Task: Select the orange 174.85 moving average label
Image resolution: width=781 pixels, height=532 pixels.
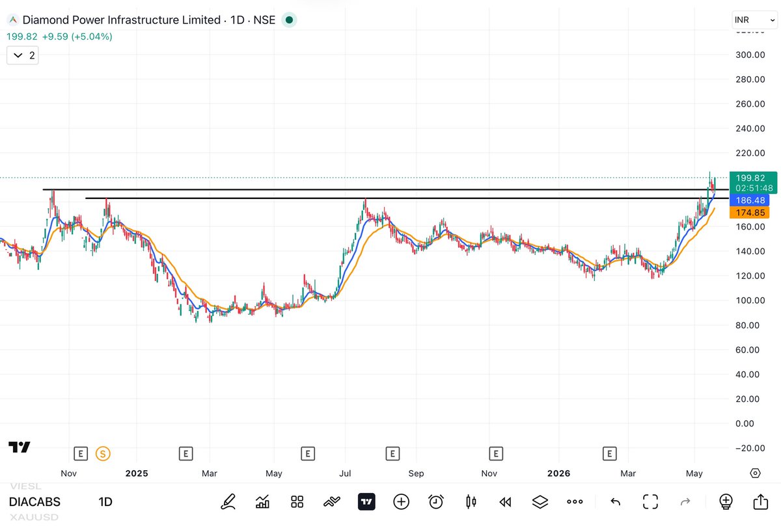Action: coord(750,213)
